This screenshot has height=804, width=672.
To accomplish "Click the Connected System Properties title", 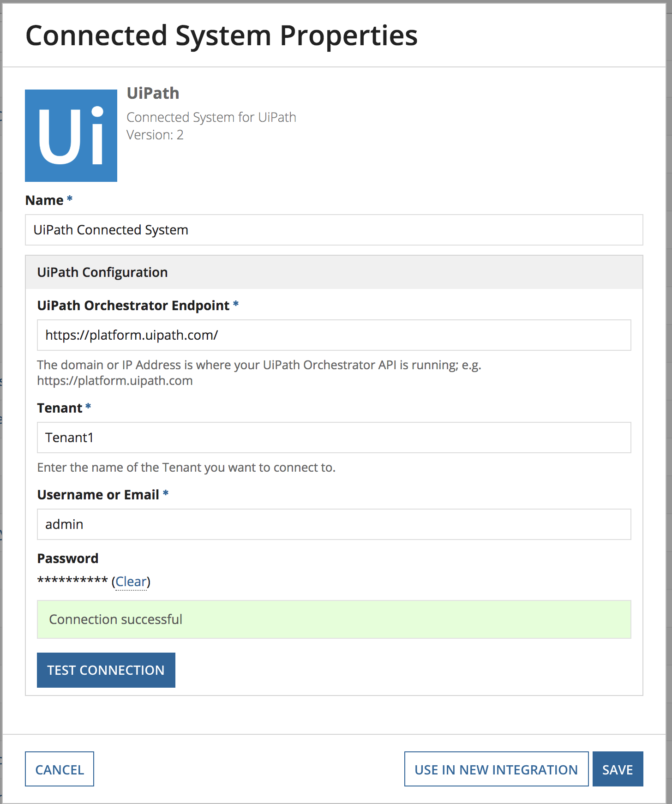I will tap(222, 36).
